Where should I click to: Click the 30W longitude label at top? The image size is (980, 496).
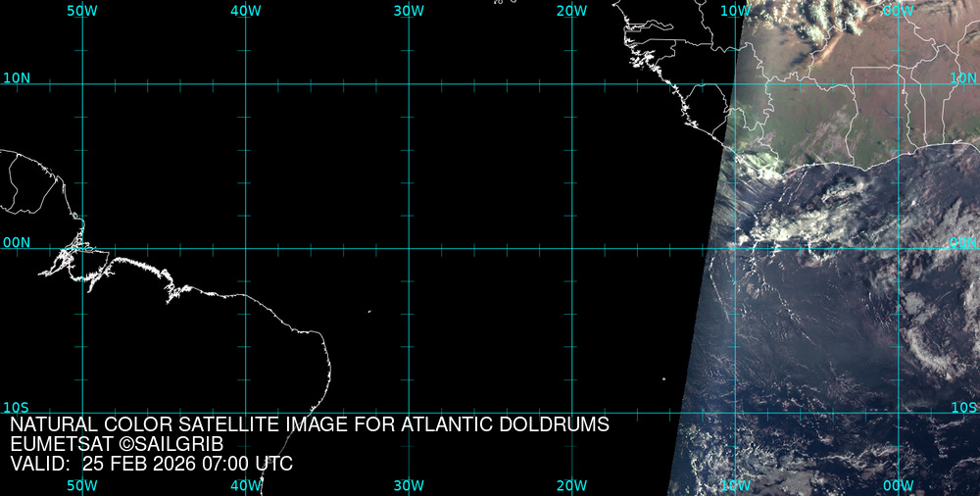[x=409, y=11]
